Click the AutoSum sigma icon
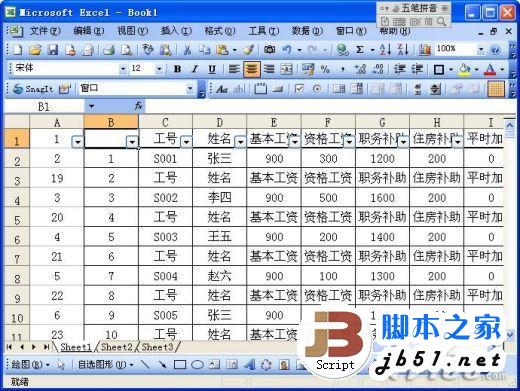This screenshot has height=391, width=520. [360, 50]
